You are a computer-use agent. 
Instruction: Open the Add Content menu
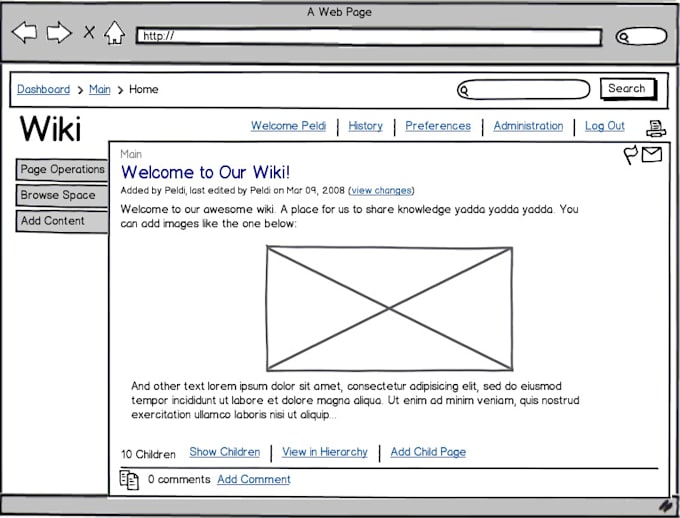[62, 221]
